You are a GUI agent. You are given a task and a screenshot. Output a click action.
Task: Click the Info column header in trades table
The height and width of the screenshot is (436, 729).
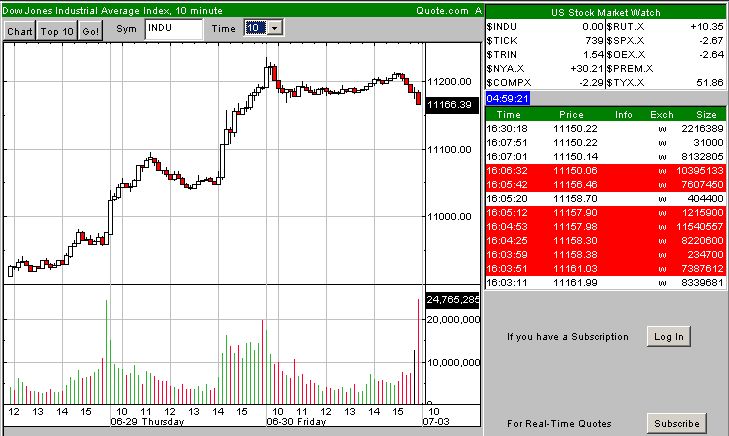pyautogui.click(x=623, y=114)
